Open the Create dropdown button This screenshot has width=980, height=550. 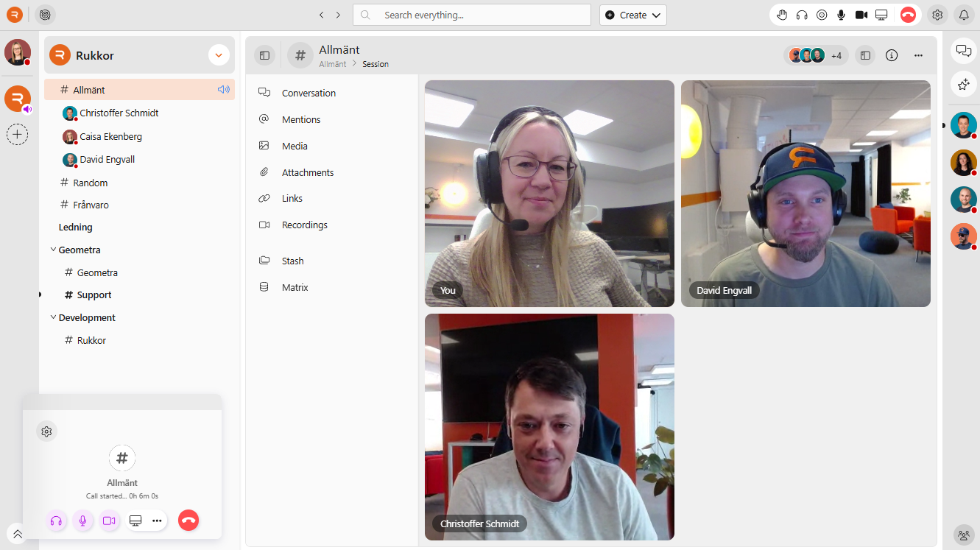(633, 15)
